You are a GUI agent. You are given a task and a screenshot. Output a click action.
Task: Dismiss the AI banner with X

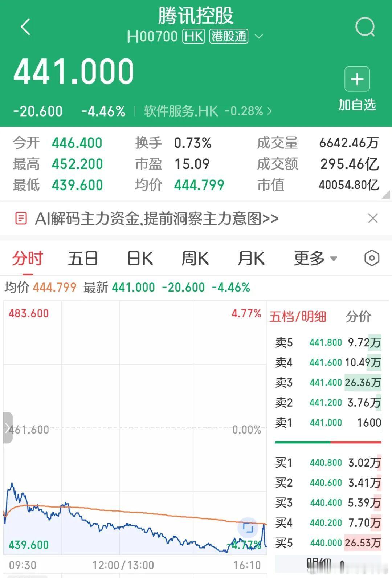373,218
